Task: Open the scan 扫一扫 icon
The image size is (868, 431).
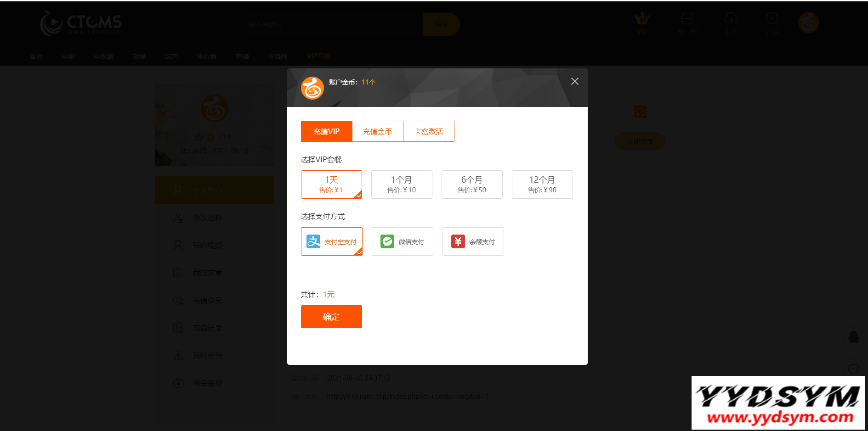Action: click(687, 19)
